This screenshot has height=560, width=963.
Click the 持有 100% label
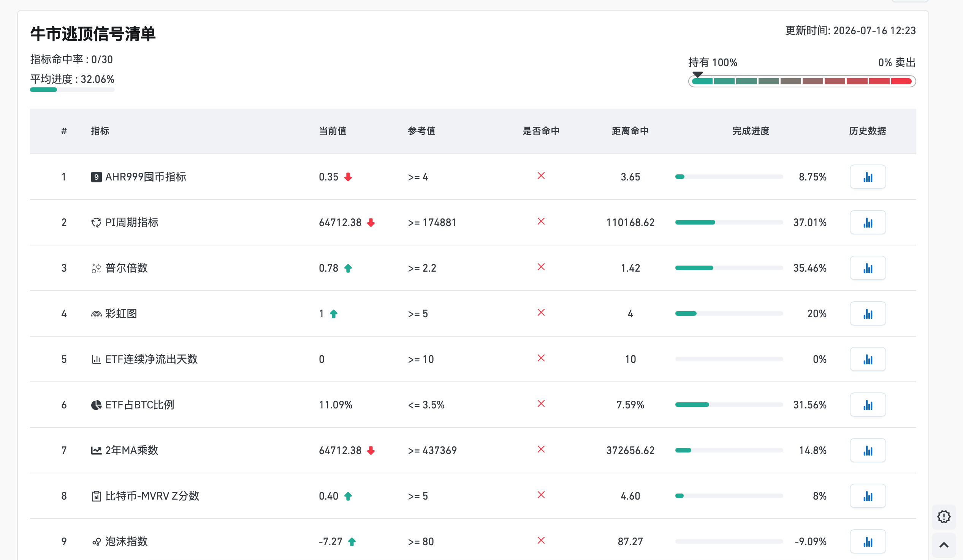[x=713, y=62]
